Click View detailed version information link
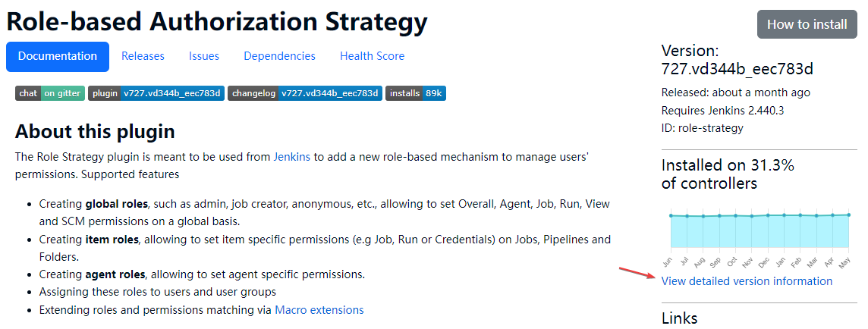This screenshot has width=868, height=329. [747, 281]
